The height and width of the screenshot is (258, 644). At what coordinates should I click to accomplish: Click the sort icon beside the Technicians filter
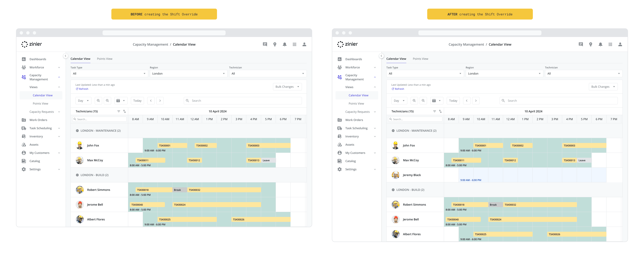(124, 111)
